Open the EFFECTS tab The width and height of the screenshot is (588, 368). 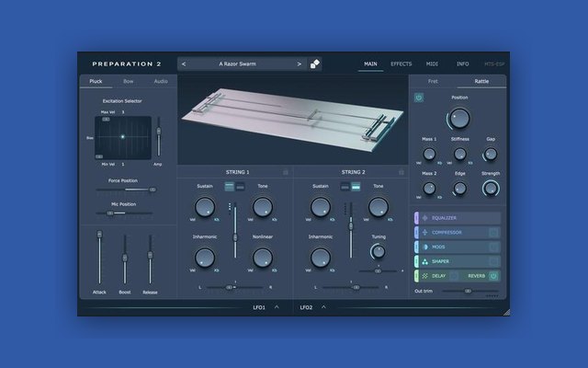[x=401, y=64]
